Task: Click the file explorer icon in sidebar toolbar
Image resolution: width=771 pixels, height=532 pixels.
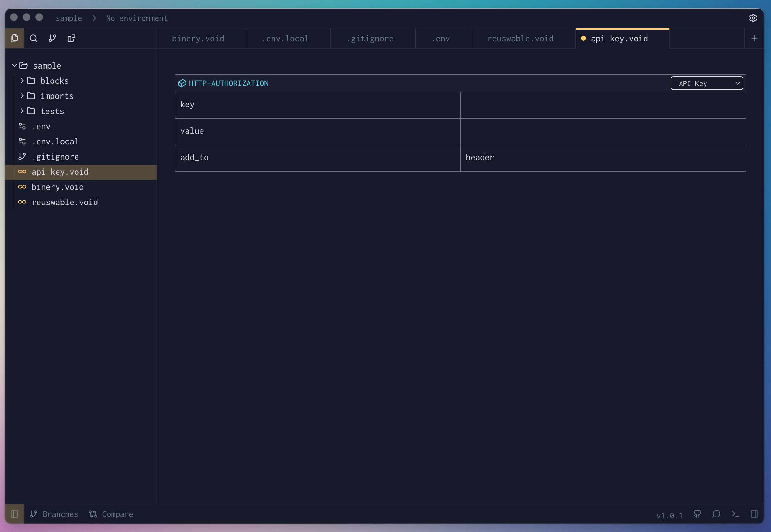Action: pyautogui.click(x=14, y=38)
